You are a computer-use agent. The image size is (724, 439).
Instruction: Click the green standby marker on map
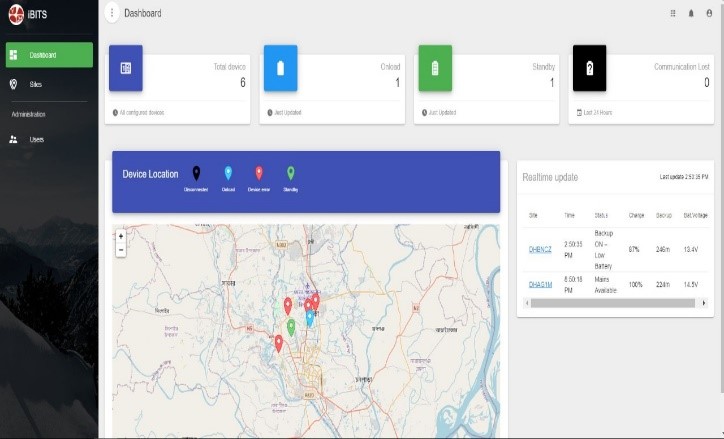coord(291,328)
